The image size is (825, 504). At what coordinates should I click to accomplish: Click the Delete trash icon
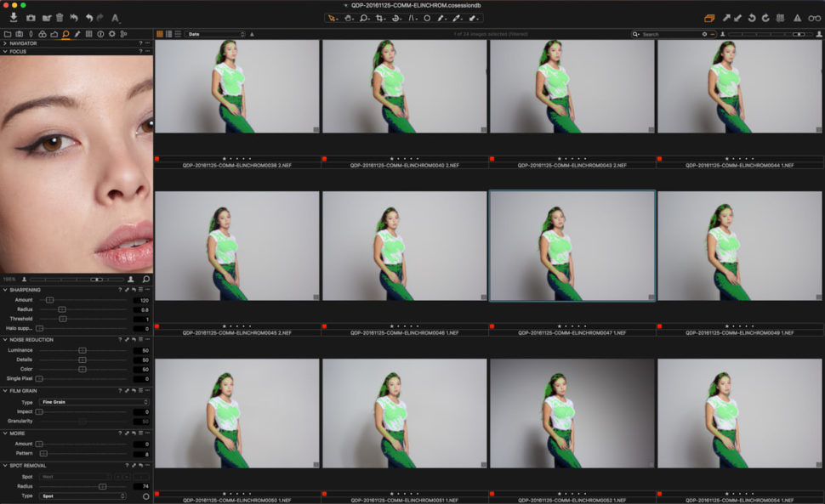(x=60, y=17)
